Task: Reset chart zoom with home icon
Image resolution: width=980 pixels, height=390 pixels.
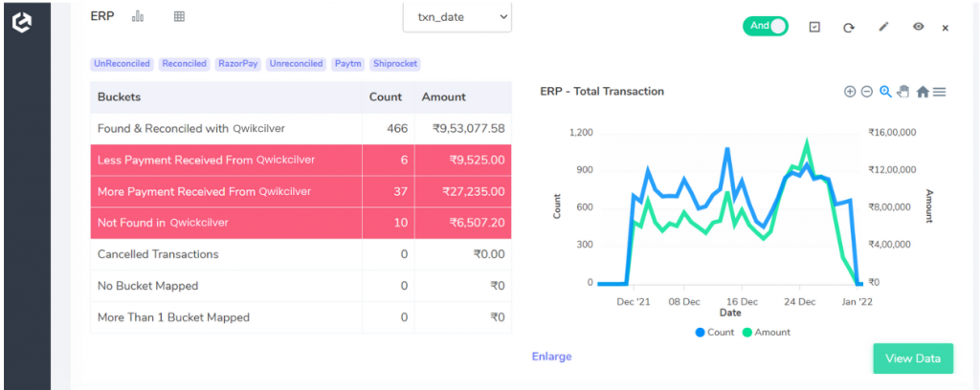Action: (x=923, y=92)
